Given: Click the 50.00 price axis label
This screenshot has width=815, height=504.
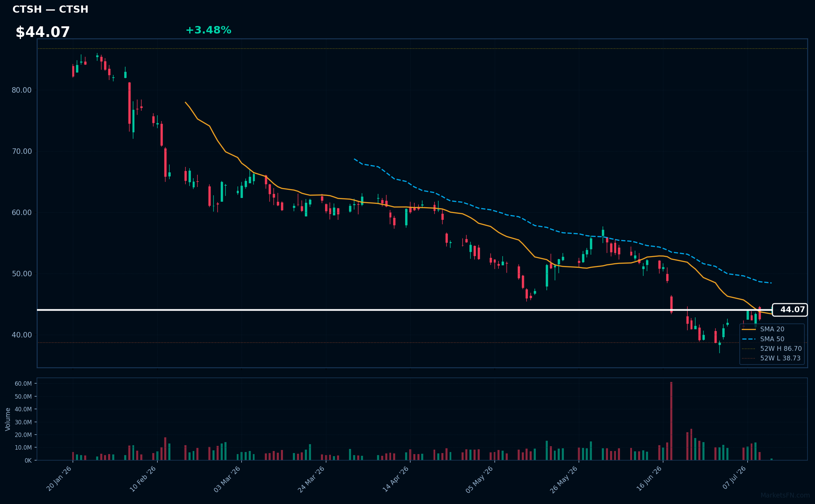Looking at the screenshot, I should (22, 274).
